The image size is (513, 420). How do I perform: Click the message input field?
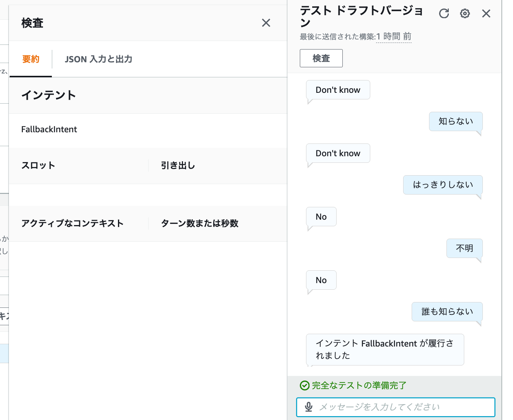tap(396, 407)
